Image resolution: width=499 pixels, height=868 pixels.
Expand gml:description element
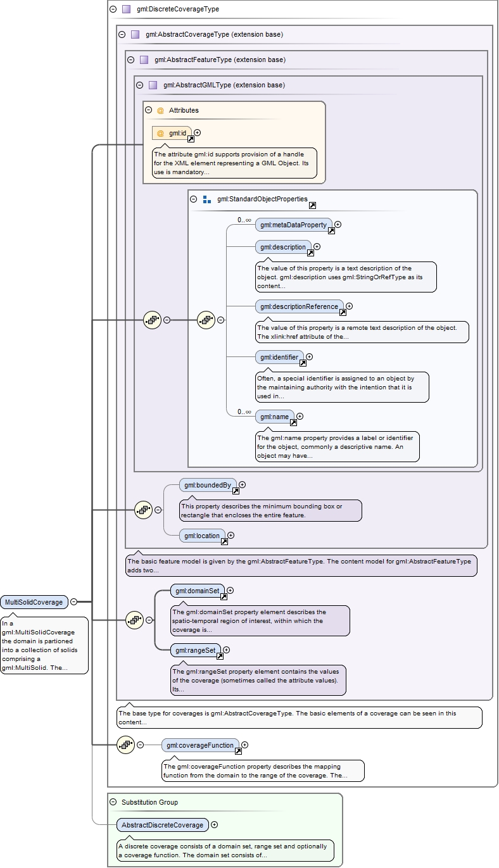(x=317, y=246)
